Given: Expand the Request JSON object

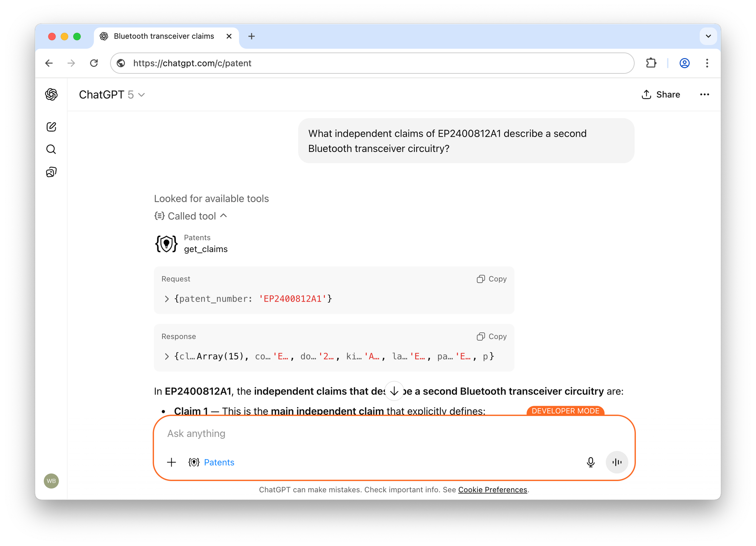Looking at the screenshot, I should (x=167, y=299).
